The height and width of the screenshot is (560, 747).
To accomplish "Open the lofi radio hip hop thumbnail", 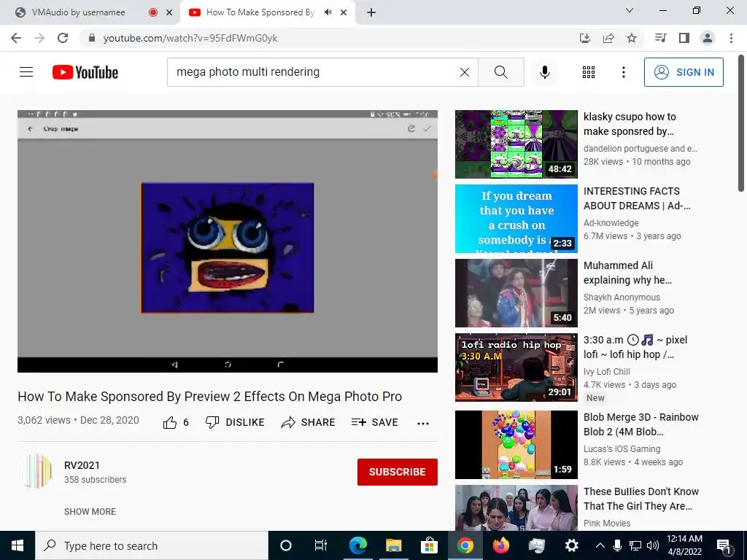I will coord(516,367).
